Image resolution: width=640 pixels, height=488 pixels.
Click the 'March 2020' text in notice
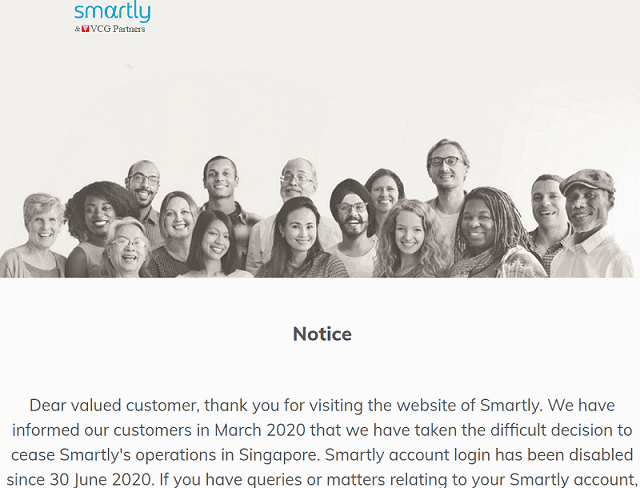click(260, 430)
